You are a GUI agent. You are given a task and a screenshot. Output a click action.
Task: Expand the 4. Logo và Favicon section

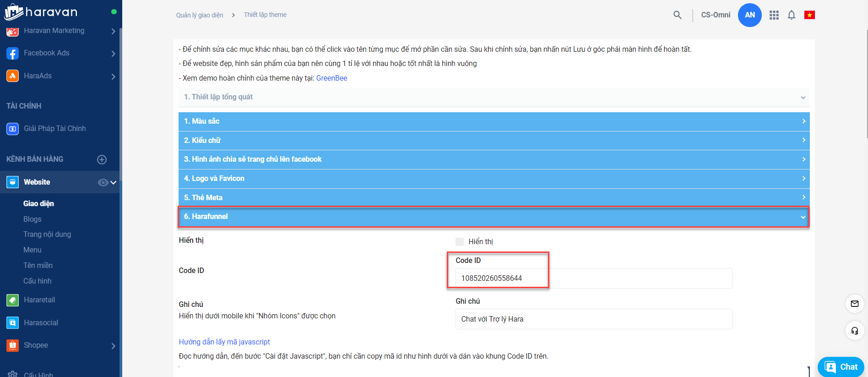(494, 179)
